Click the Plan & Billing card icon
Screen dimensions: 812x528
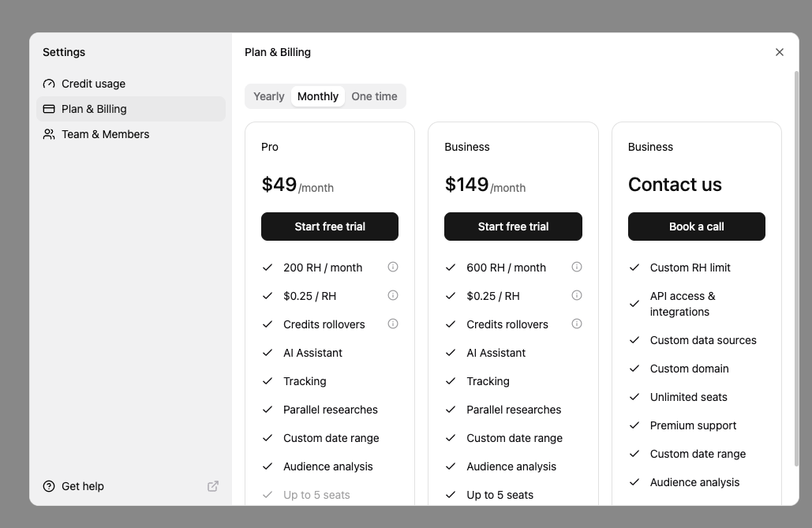pos(49,109)
